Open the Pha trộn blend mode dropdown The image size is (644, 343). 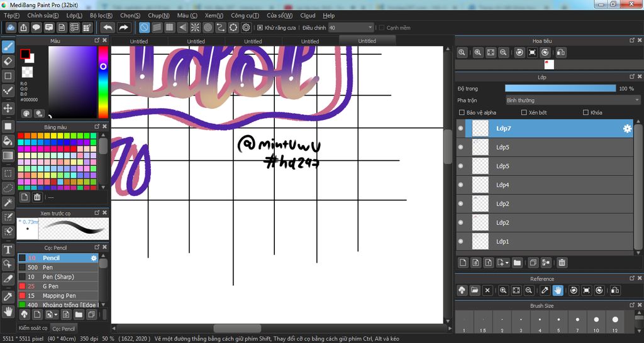click(573, 100)
